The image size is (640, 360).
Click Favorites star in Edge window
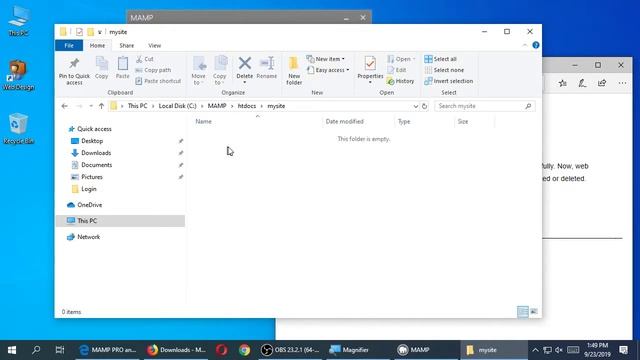(x=563, y=83)
